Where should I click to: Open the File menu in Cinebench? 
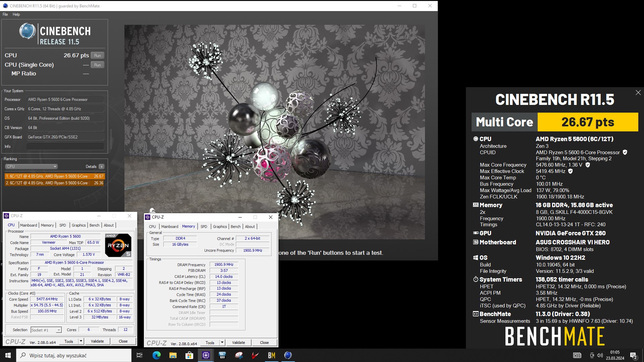tap(5, 14)
